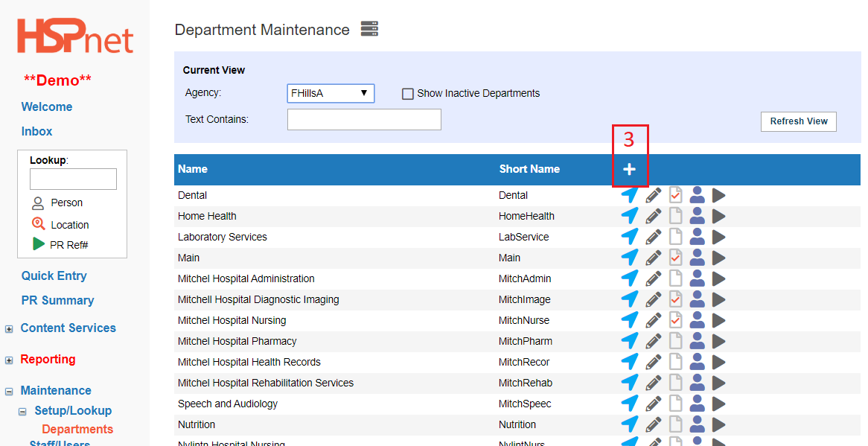This screenshot has width=868, height=446.
Task: Click the play arrow for Mitchel Hospital Nursing
Action: 718,320
